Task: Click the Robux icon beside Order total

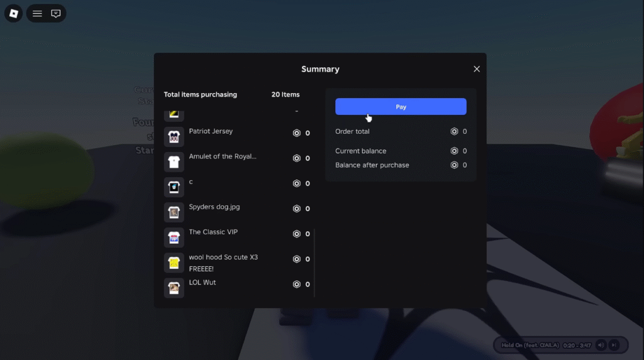Action: click(454, 132)
